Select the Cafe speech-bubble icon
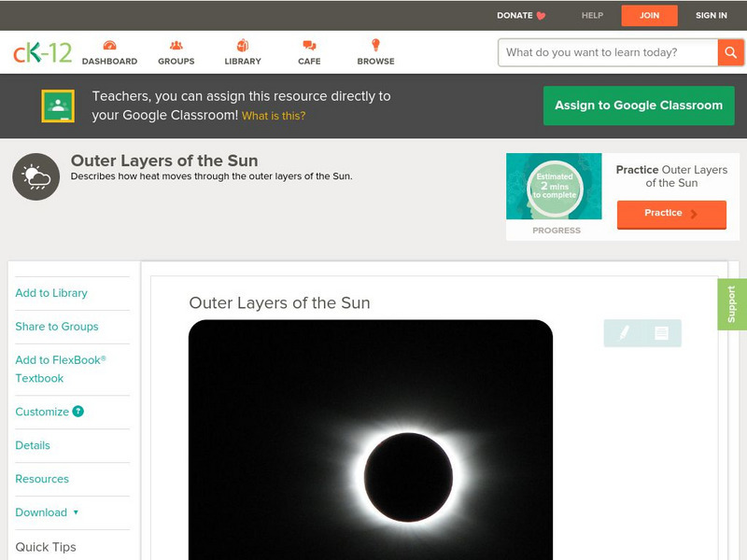The image size is (747, 560). coord(306,44)
